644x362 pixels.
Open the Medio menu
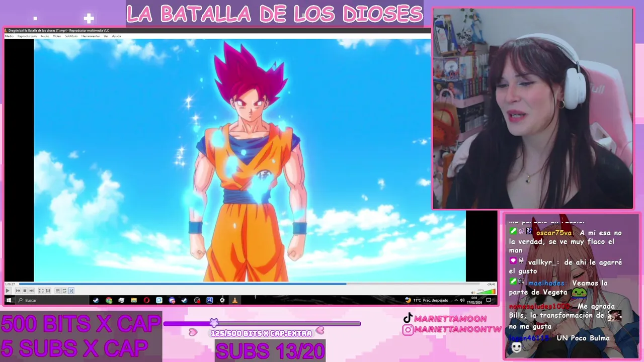(9, 36)
